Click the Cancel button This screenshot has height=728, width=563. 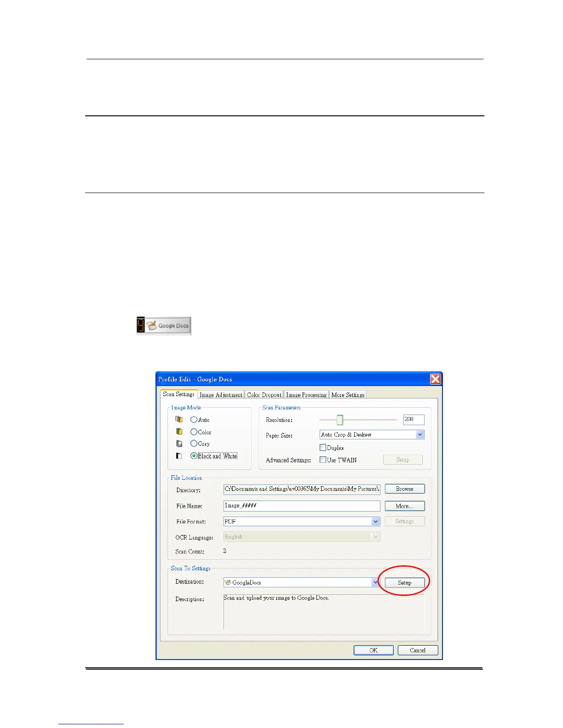tap(418, 650)
